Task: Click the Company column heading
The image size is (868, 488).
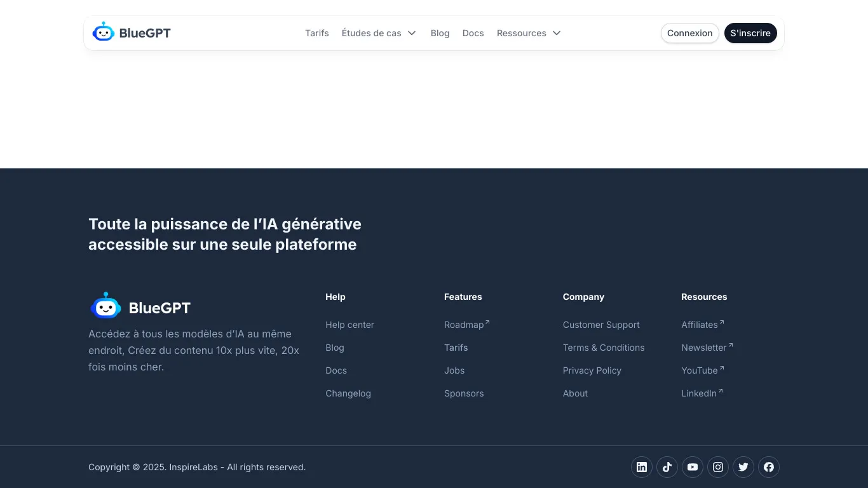Action: pos(583,297)
